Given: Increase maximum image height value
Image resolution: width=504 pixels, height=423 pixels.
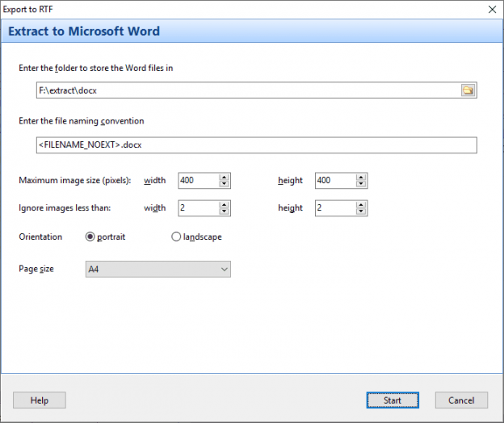Looking at the screenshot, I should pyautogui.click(x=361, y=177).
